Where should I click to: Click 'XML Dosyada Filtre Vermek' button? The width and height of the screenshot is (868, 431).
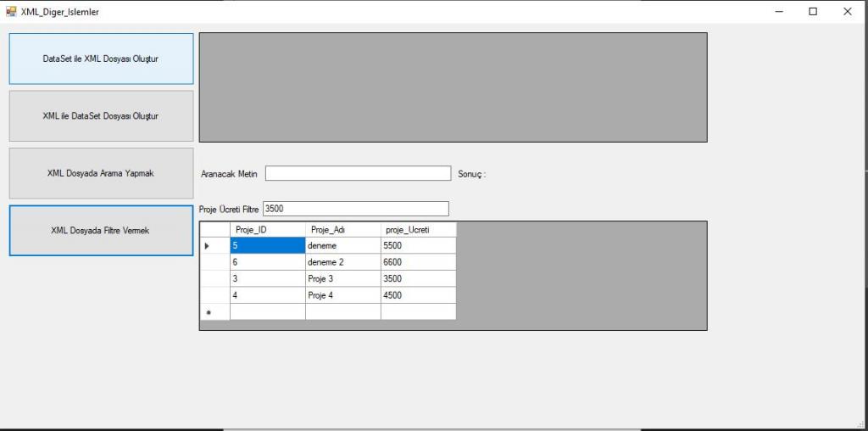tap(102, 231)
